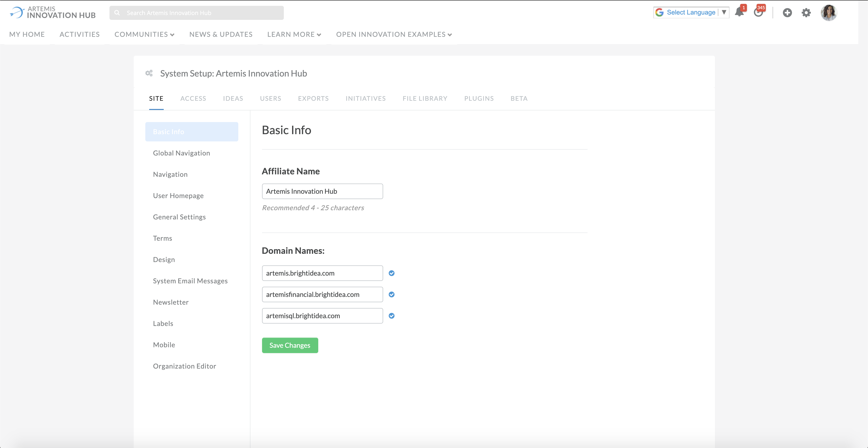Viewport: 868px width, 448px height.
Task: Click the artemis.brightidea.com domain field
Action: [322, 273]
